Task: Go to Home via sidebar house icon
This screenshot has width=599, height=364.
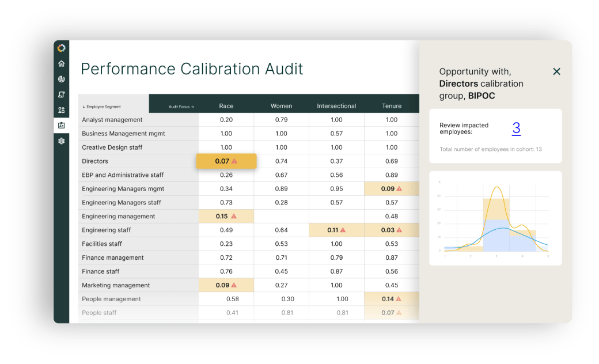Action: [x=62, y=64]
